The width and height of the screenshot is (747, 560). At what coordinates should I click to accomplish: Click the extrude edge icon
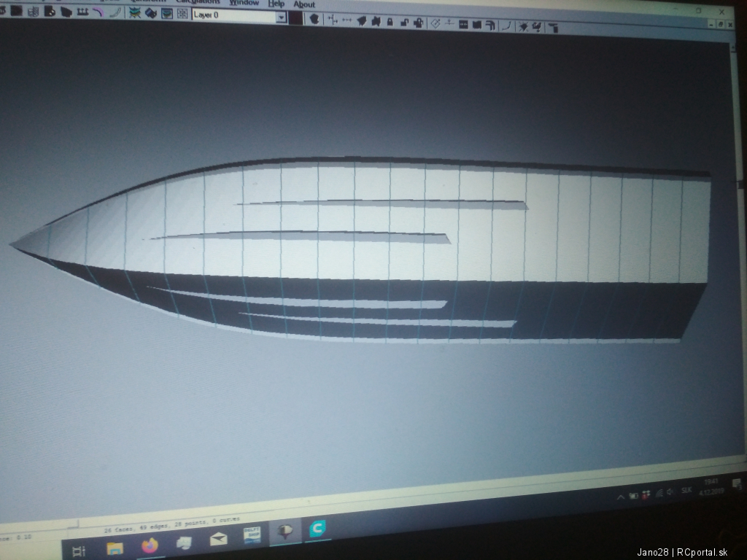coord(362,21)
